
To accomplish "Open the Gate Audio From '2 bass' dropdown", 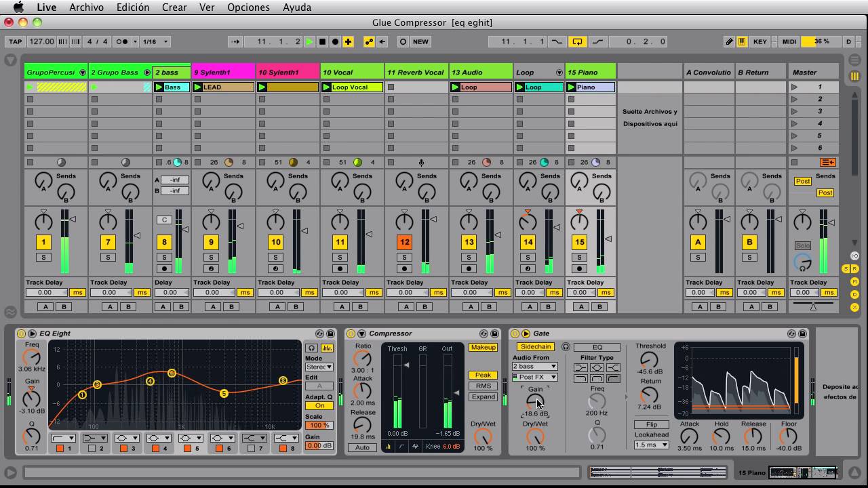I will pyautogui.click(x=535, y=367).
